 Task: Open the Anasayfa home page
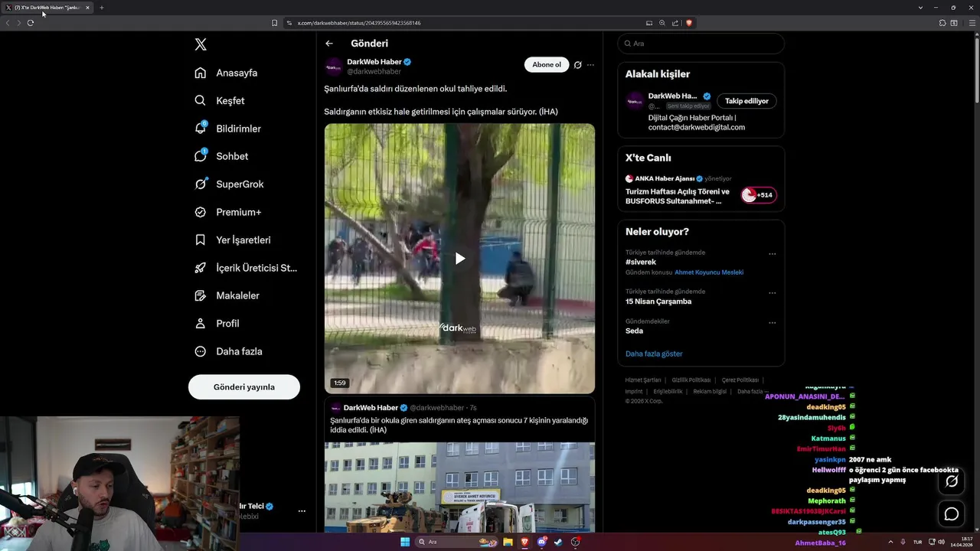227,73
